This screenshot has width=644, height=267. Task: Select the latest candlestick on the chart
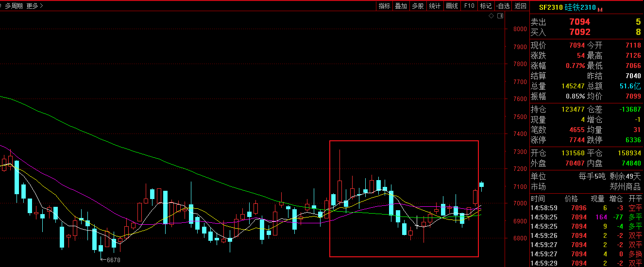pos(482,184)
